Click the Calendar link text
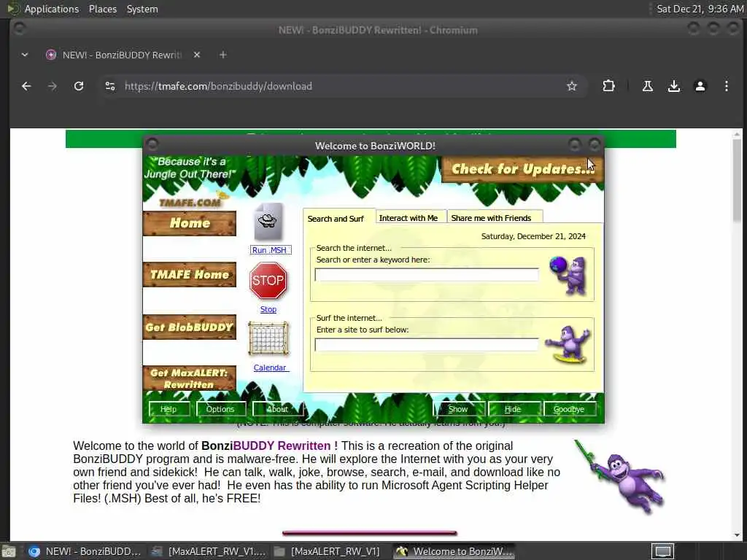 coord(270,367)
